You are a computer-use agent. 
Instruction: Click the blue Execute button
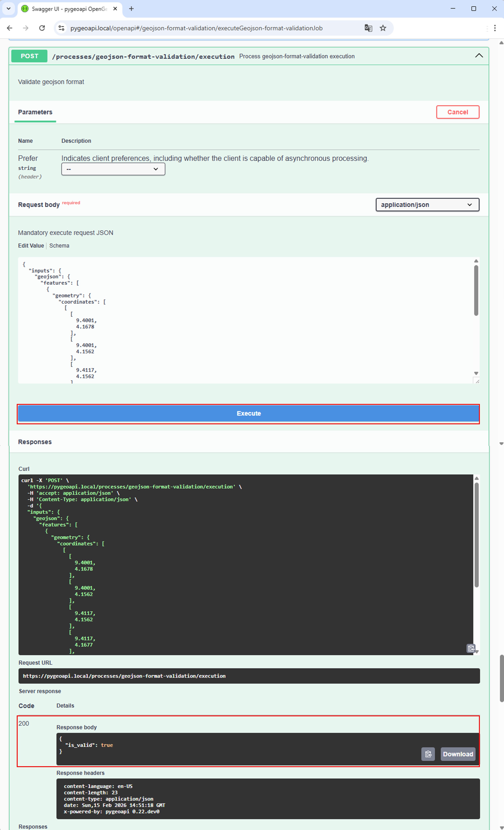(x=248, y=413)
